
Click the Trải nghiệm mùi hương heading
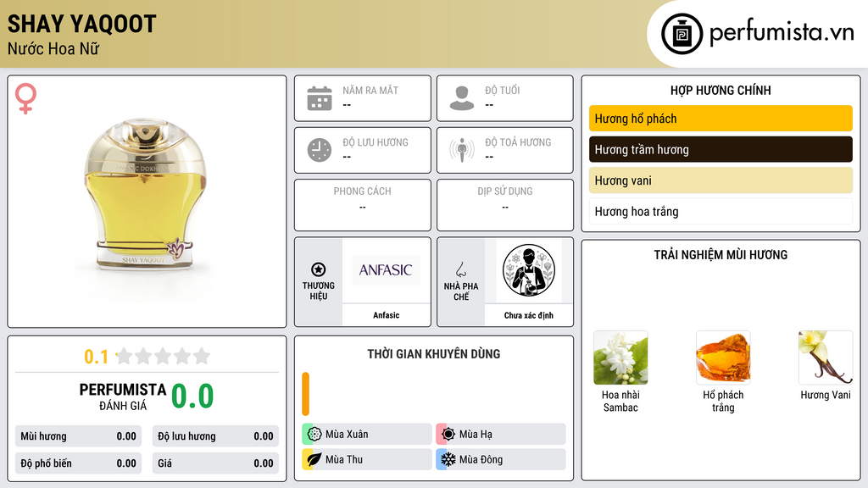(x=721, y=255)
